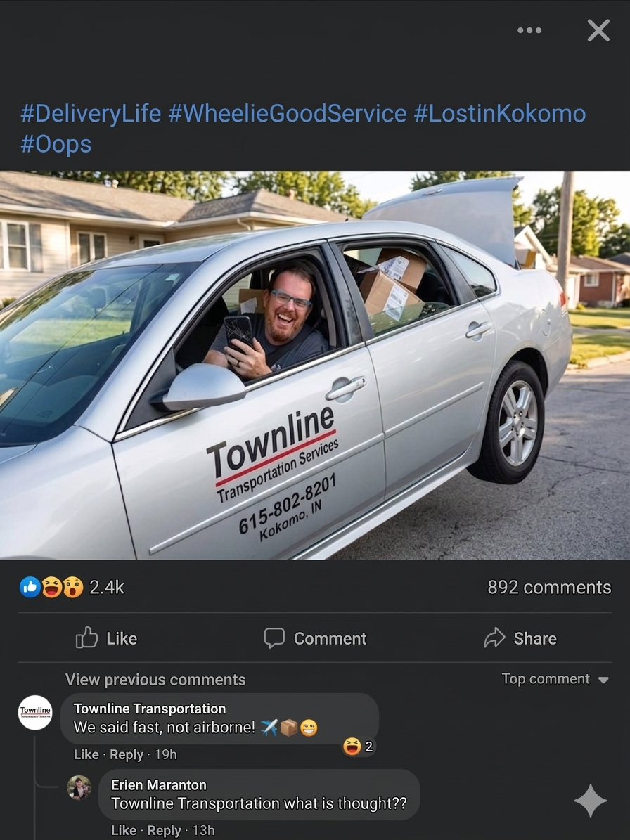
Task: Follow the #LostinKokomo hashtag link
Action: tap(499, 114)
